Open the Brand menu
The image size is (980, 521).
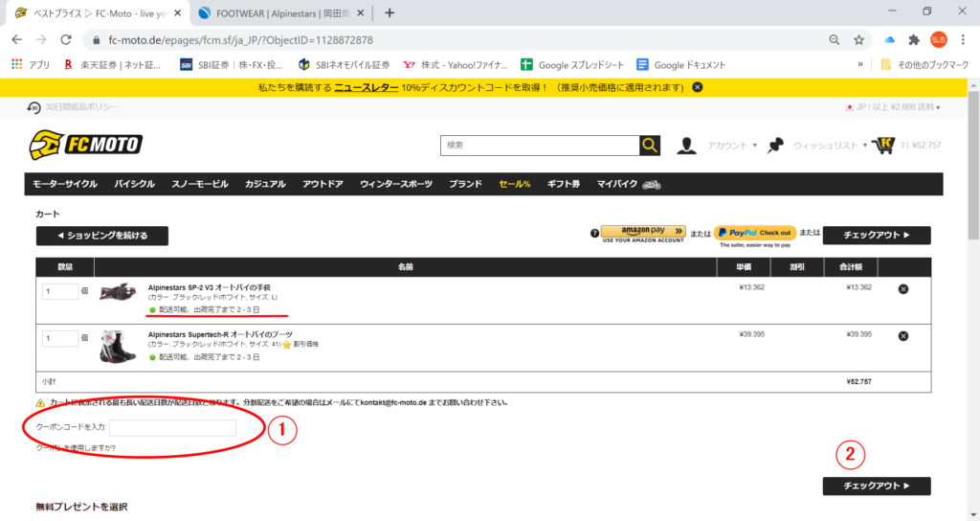466,184
